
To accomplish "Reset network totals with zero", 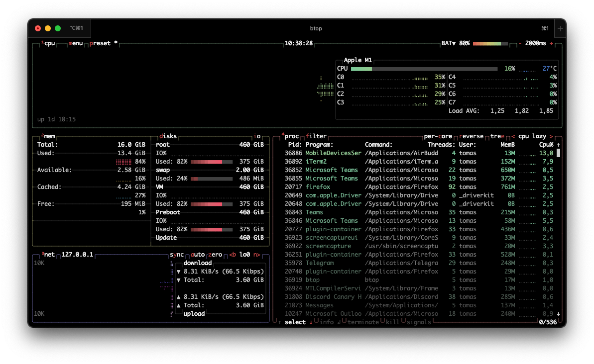I will tap(215, 254).
